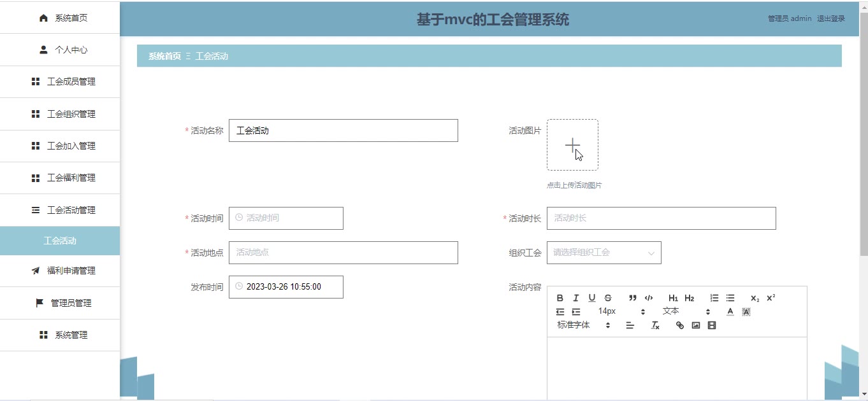Toggle underline formatting in the editor
868x401 pixels.
tap(592, 298)
